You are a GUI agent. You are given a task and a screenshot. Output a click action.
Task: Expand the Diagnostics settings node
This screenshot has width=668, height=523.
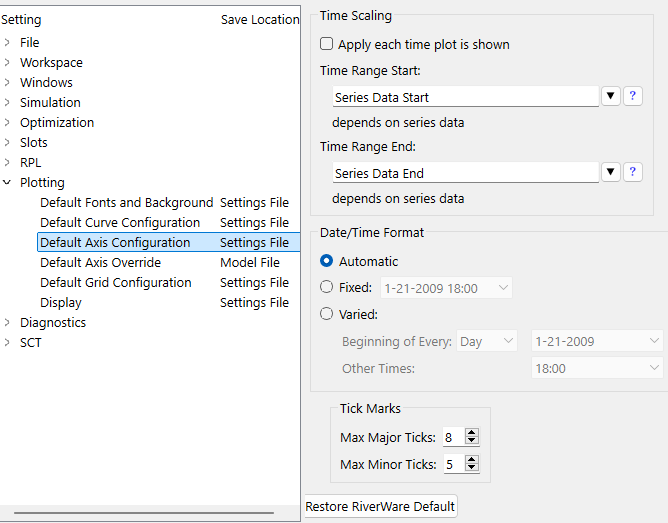coord(8,323)
